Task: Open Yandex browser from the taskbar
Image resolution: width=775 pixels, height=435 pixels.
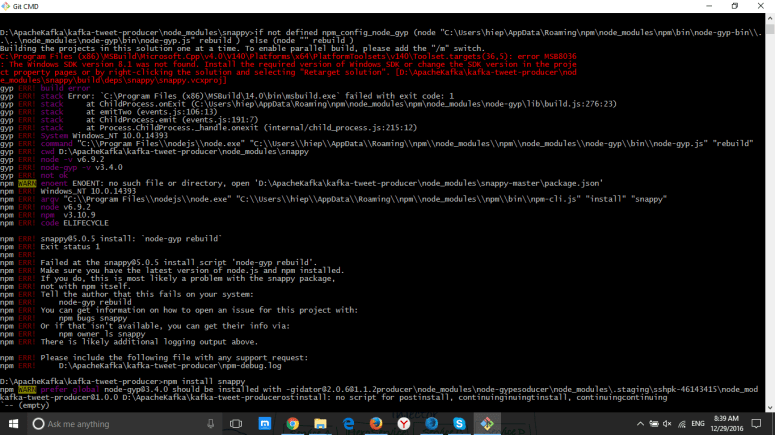Action: coord(404,424)
